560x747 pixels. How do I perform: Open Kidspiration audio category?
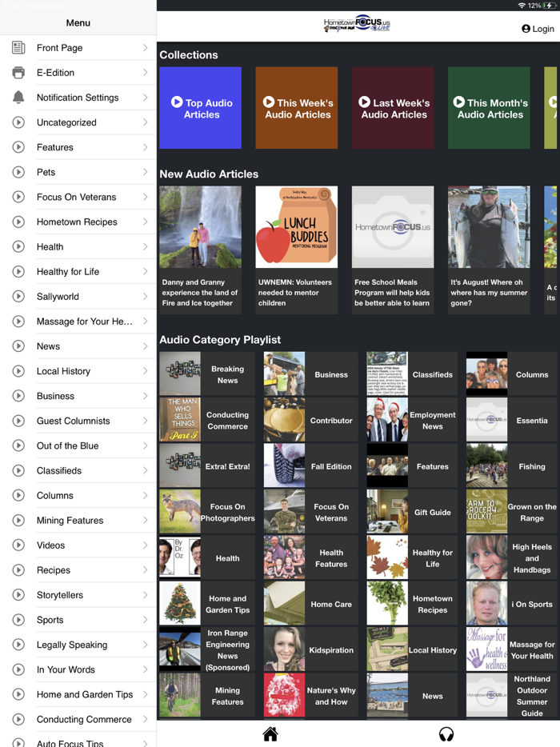(x=310, y=649)
